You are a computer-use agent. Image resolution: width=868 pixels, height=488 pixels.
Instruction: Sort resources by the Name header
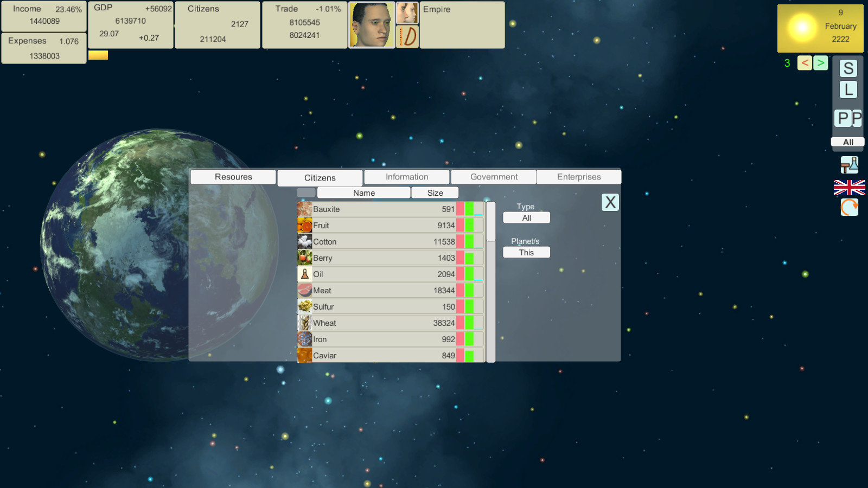tap(363, 193)
